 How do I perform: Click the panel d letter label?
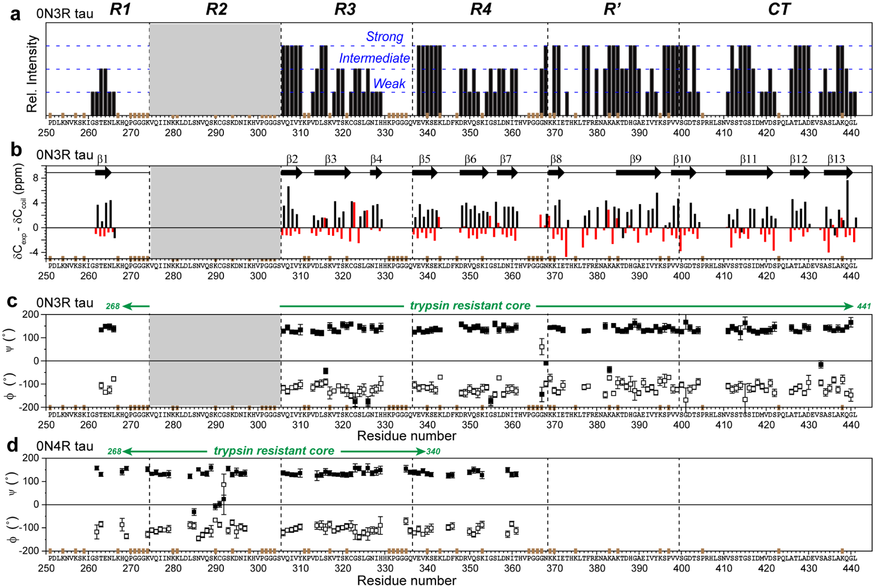point(12,444)
